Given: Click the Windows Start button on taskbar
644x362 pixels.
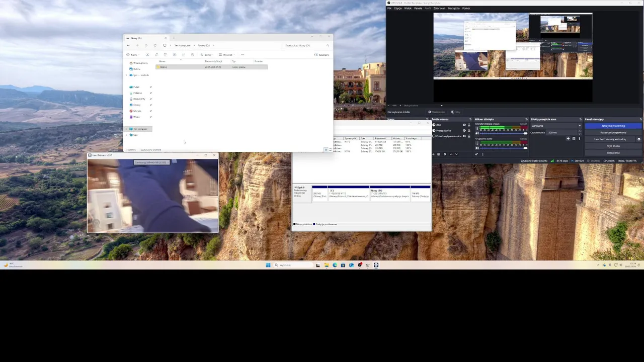Looking at the screenshot, I should point(268,265).
